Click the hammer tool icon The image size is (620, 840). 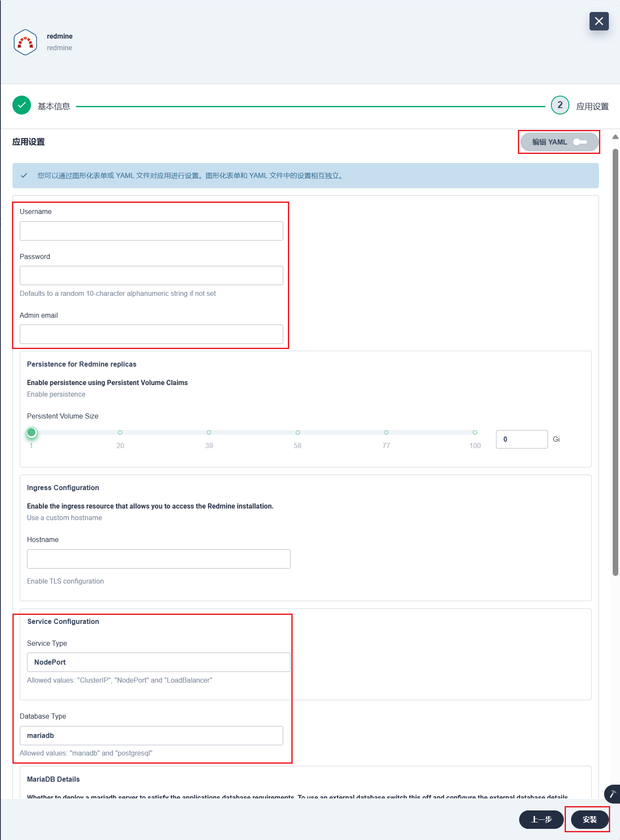612,794
